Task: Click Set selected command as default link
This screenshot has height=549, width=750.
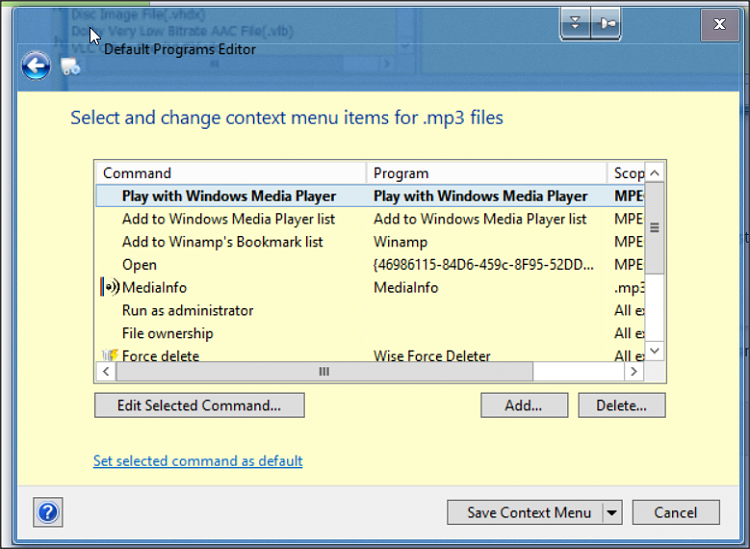Action: pos(198,461)
